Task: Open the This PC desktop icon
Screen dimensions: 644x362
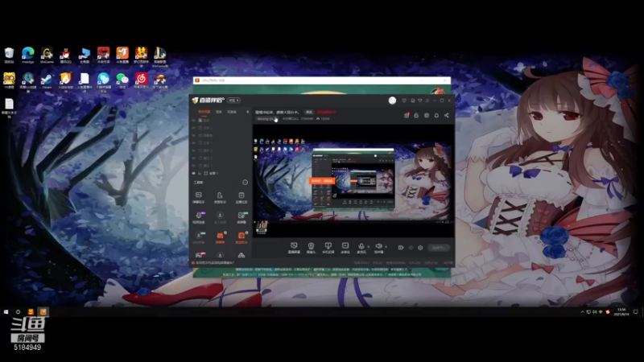Action: click(x=85, y=53)
